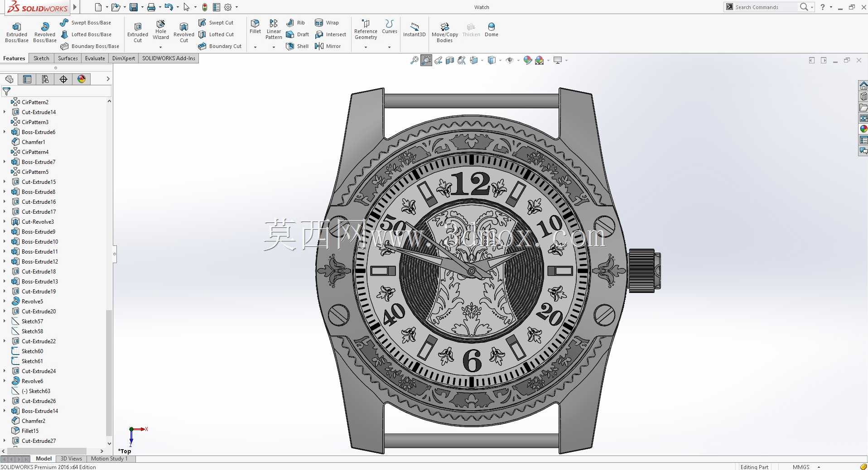Open the Curves dropdown arrow

click(389, 47)
